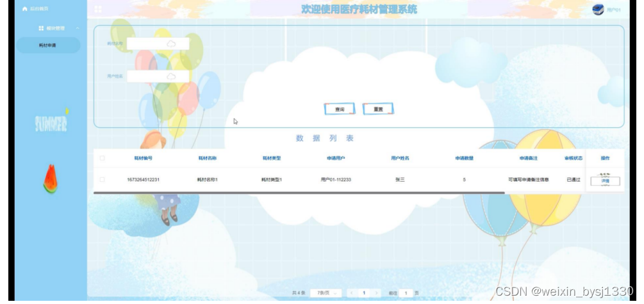
Task: Click the 耗材类型 column header
Action: click(x=272, y=158)
